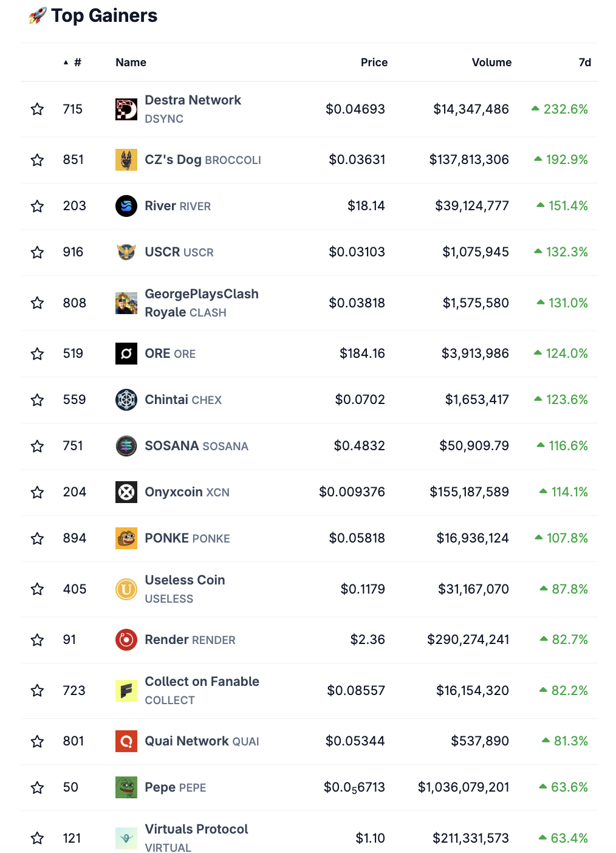This screenshot has height=853, width=616.
Task: Click the River token logo
Action: pos(126,205)
